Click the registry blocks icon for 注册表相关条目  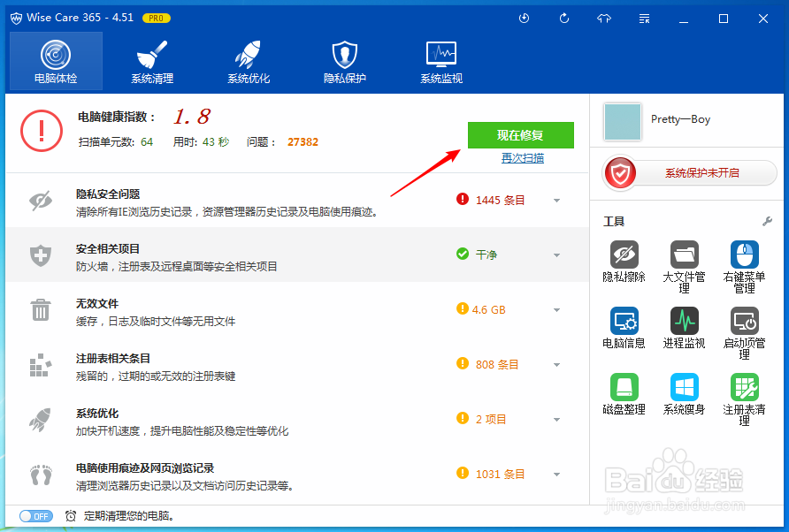pyautogui.click(x=41, y=365)
